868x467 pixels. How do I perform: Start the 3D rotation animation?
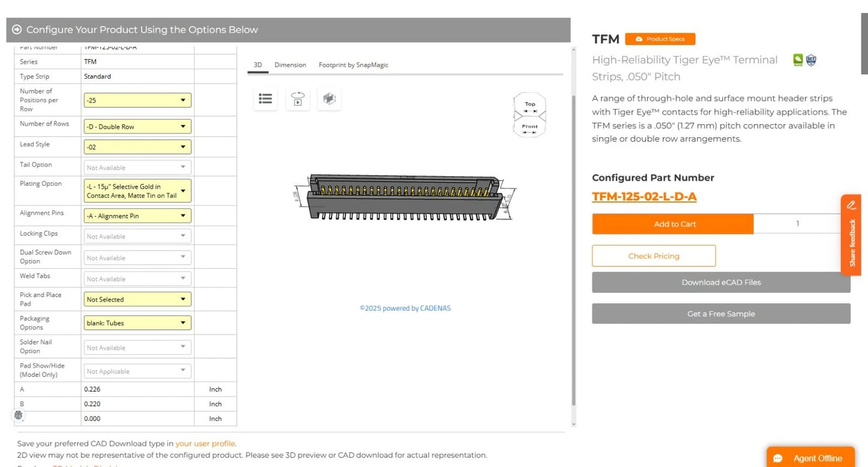[297, 99]
